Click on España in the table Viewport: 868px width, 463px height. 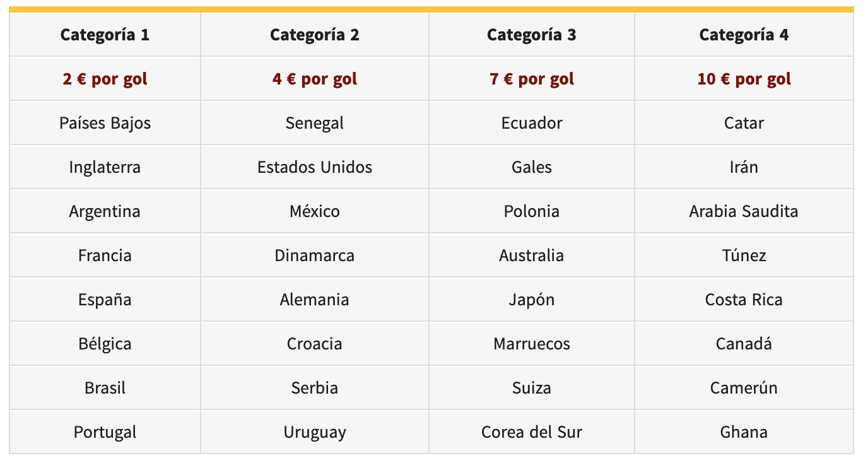tap(105, 300)
